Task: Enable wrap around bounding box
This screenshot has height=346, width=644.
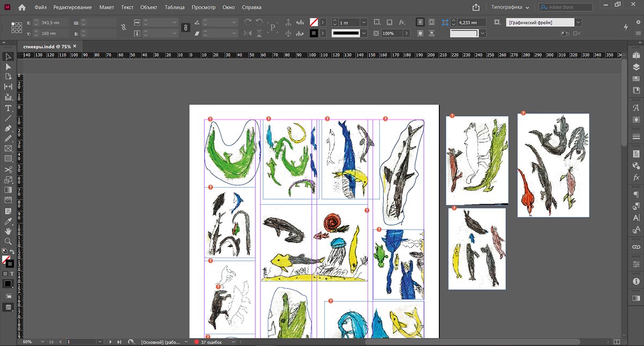Action: click(432, 22)
